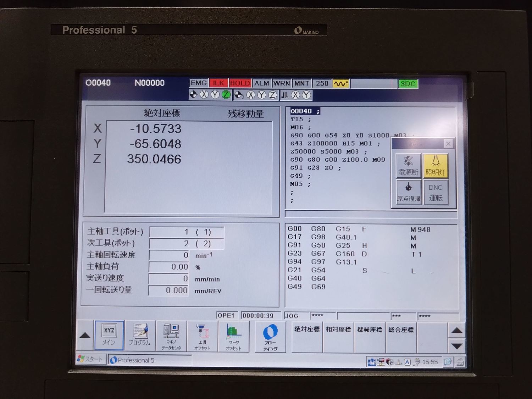Image resolution: width=532 pixels, height=399 pixels.
Task: Click the Y coordinate value -65.6048
Action: tap(155, 144)
